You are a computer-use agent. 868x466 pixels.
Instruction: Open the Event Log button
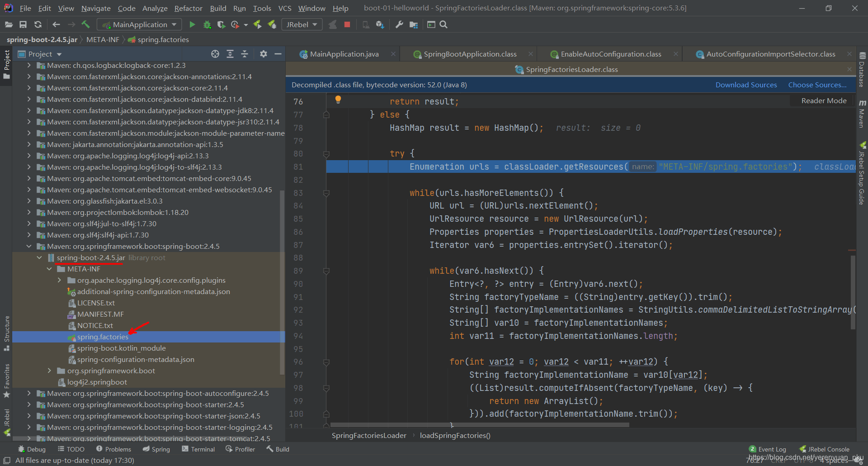click(x=768, y=449)
